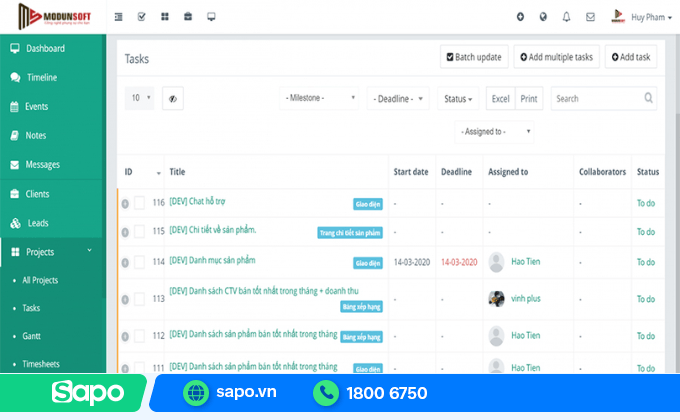
Task: Open the page size 10 dropdown
Action: 139,98
